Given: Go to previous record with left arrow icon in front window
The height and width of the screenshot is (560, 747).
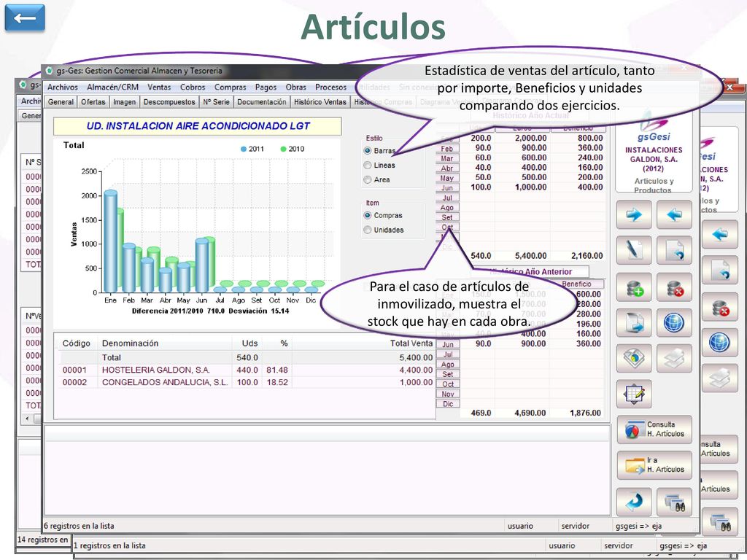Looking at the screenshot, I should click(674, 215).
